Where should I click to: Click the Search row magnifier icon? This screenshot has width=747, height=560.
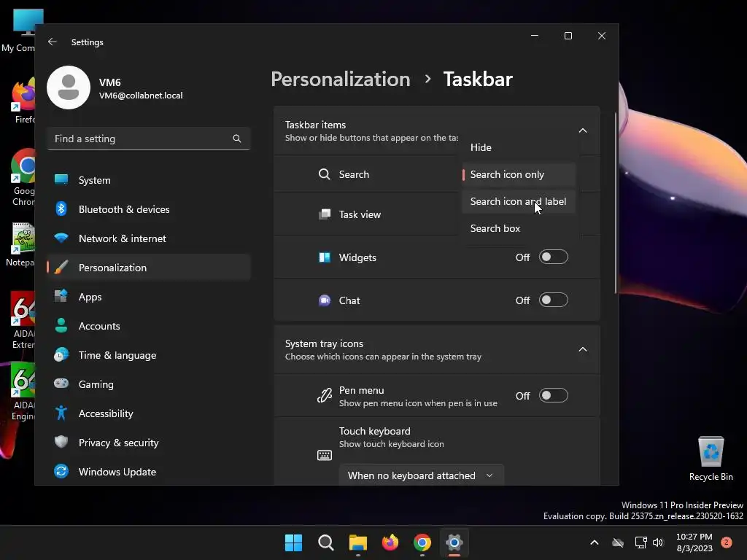[324, 174]
